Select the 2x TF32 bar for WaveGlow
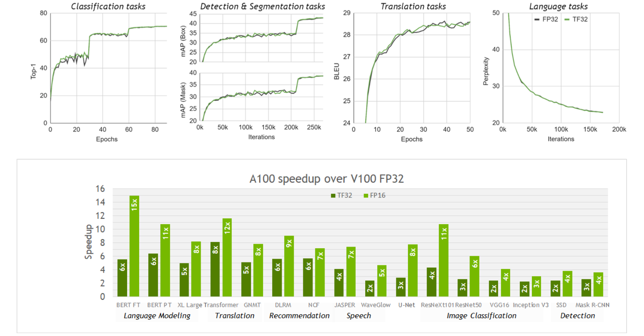The image size is (644, 336). [370, 288]
